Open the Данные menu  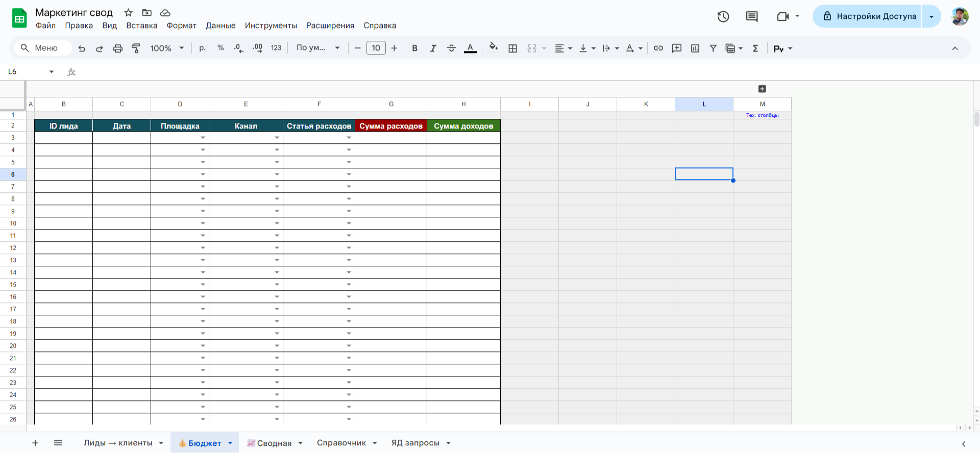(220, 26)
